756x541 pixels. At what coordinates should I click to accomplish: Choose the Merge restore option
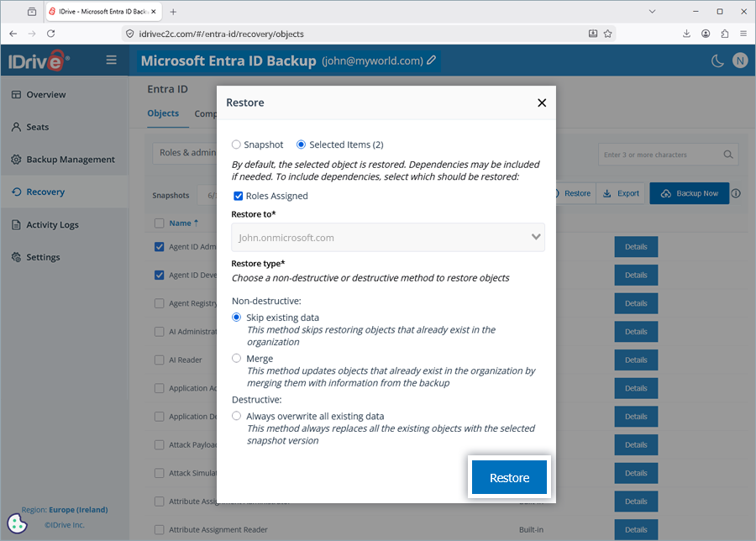coord(236,358)
